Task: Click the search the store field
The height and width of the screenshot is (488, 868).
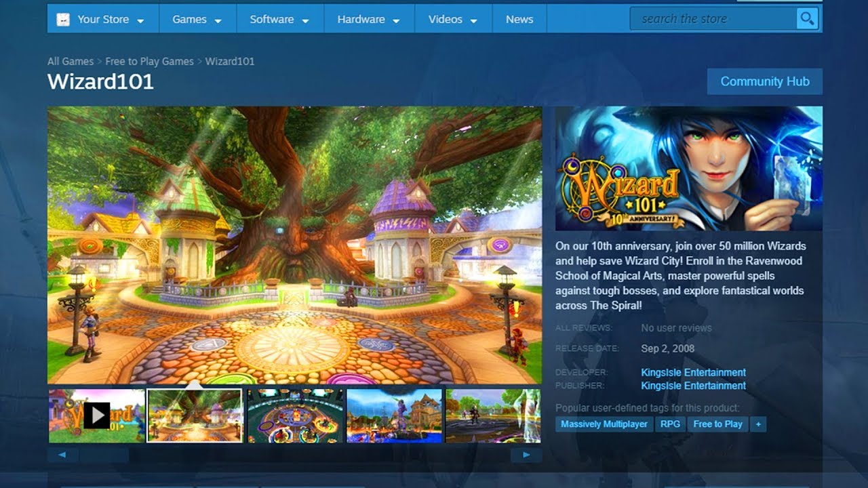Action: (713, 19)
